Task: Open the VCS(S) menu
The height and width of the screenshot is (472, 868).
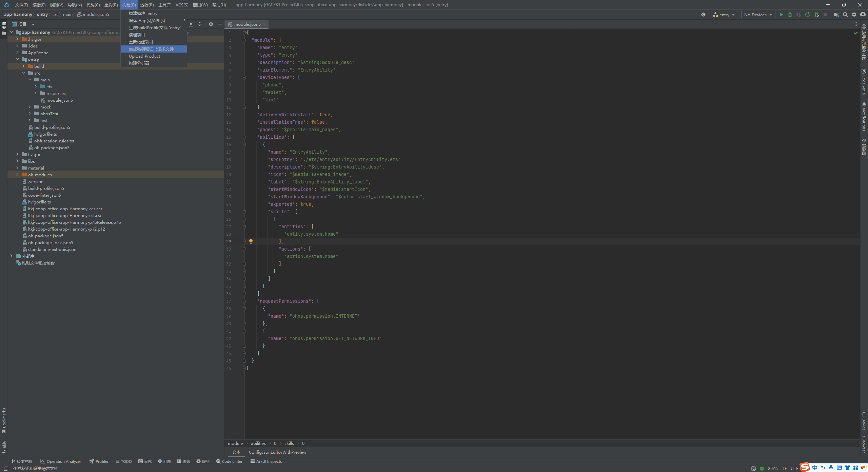Action: coord(182,5)
